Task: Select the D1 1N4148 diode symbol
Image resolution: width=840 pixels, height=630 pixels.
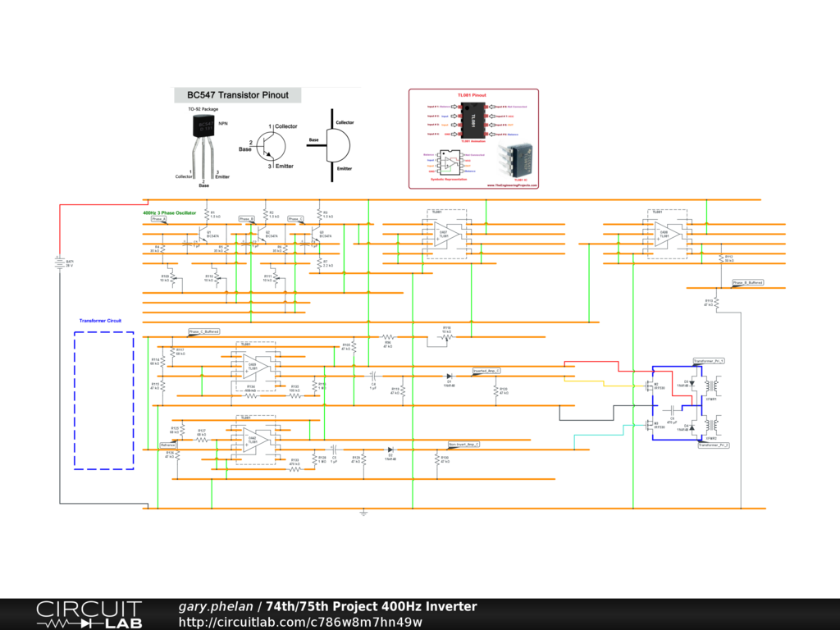Action: [x=449, y=376]
